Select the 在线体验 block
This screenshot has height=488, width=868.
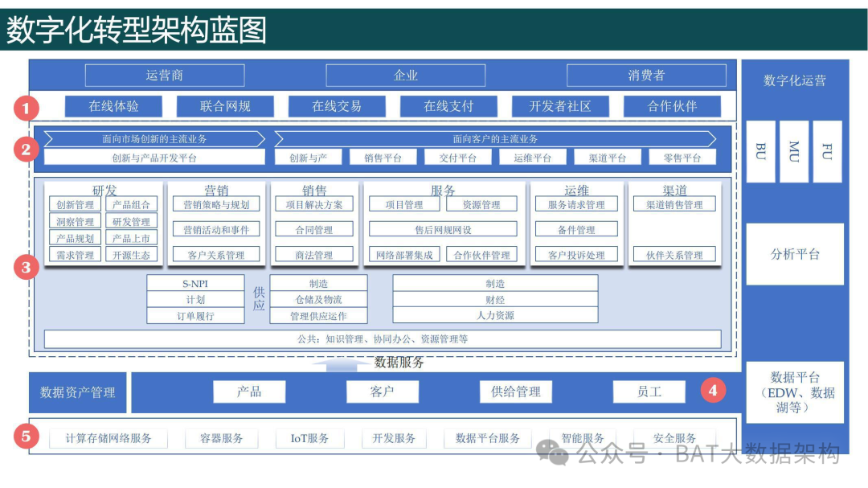pyautogui.click(x=113, y=106)
